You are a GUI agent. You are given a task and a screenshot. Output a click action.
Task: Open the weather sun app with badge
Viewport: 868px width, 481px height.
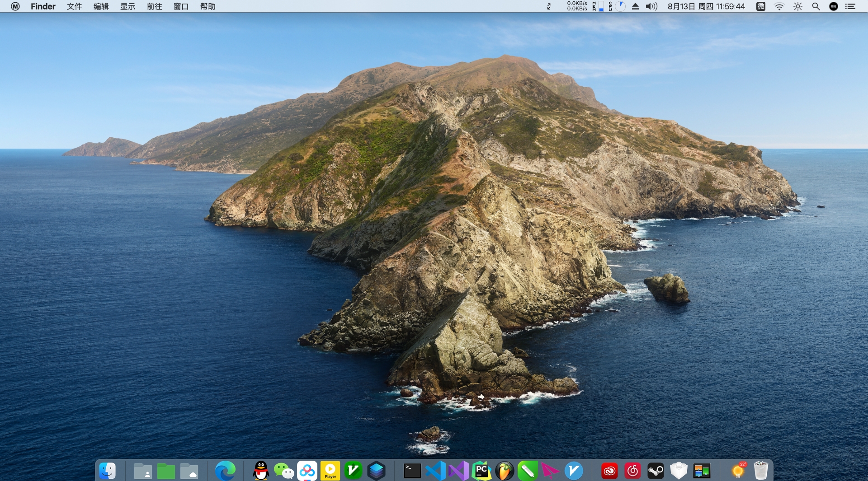(x=738, y=471)
